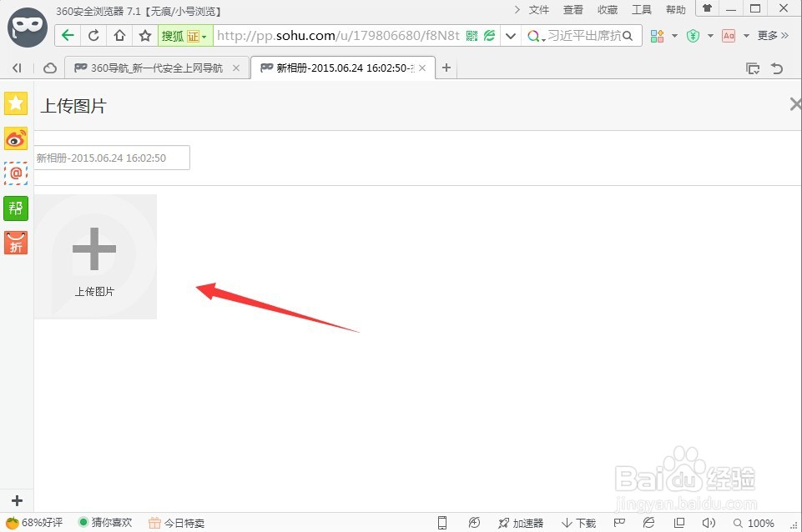Click the 上传图片 plus upload tile

95,257
